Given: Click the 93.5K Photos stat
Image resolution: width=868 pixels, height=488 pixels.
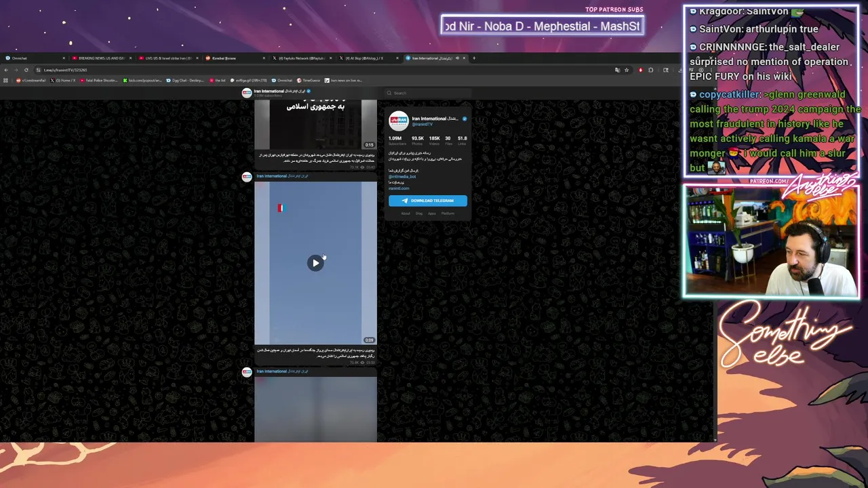Looking at the screenshot, I should click(x=418, y=140).
